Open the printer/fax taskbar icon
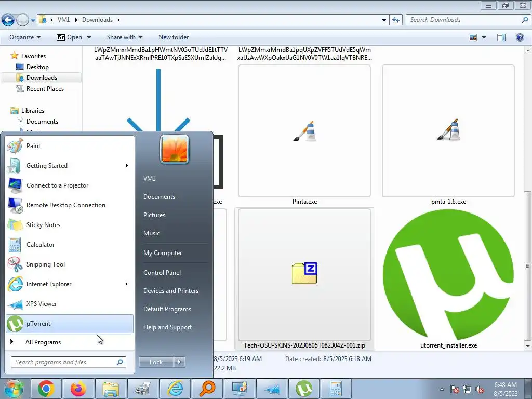This screenshot has width=532, height=399. coord(143,389)
